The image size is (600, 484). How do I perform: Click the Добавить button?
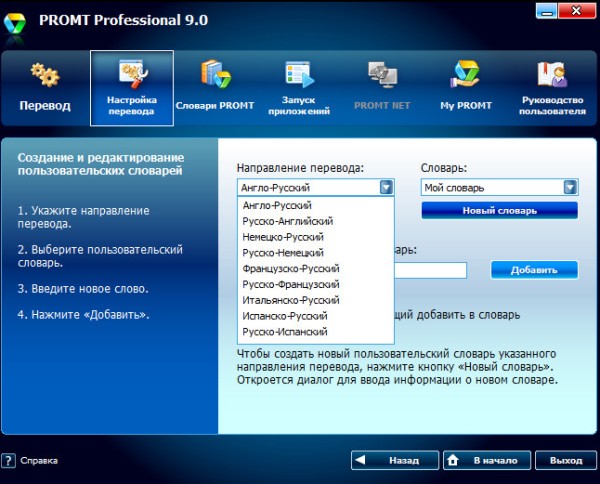[534, 270]
